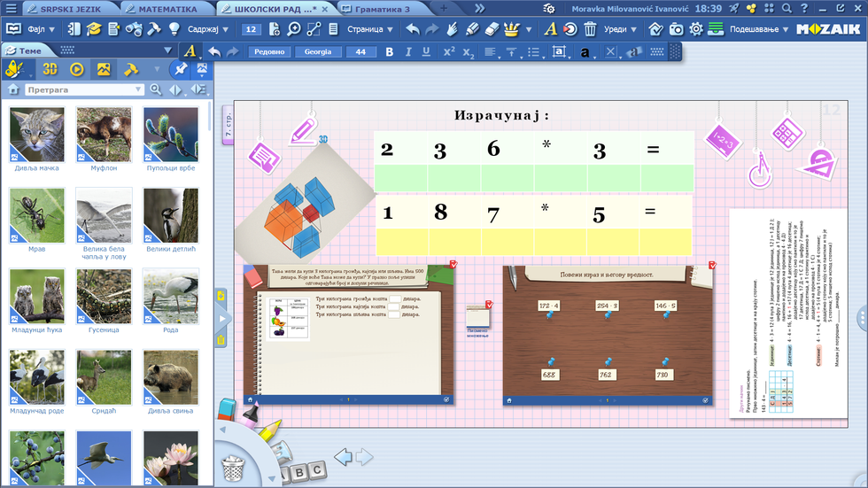Open the text background color box
Viewport: 868px width, 488px height.
coord(560,51)
